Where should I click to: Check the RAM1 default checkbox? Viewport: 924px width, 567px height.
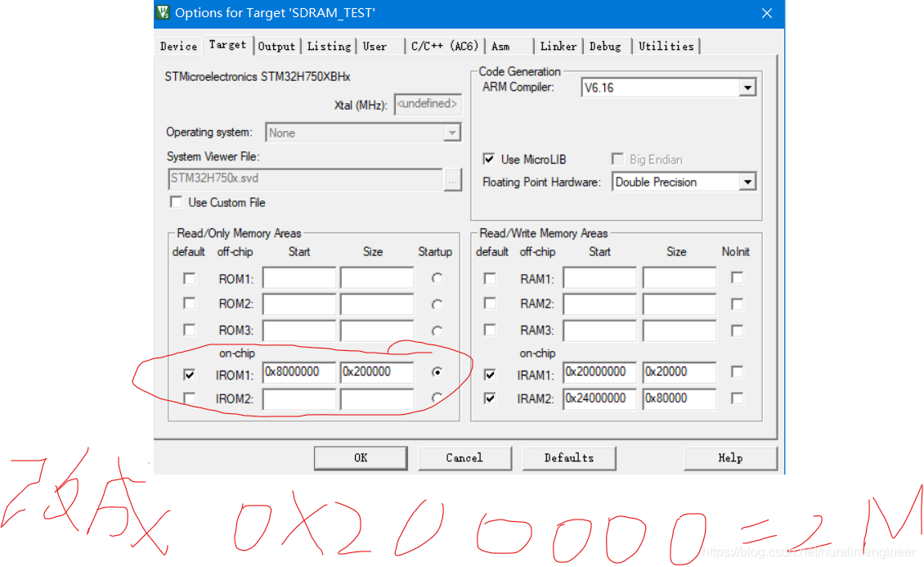pos(490,278)
